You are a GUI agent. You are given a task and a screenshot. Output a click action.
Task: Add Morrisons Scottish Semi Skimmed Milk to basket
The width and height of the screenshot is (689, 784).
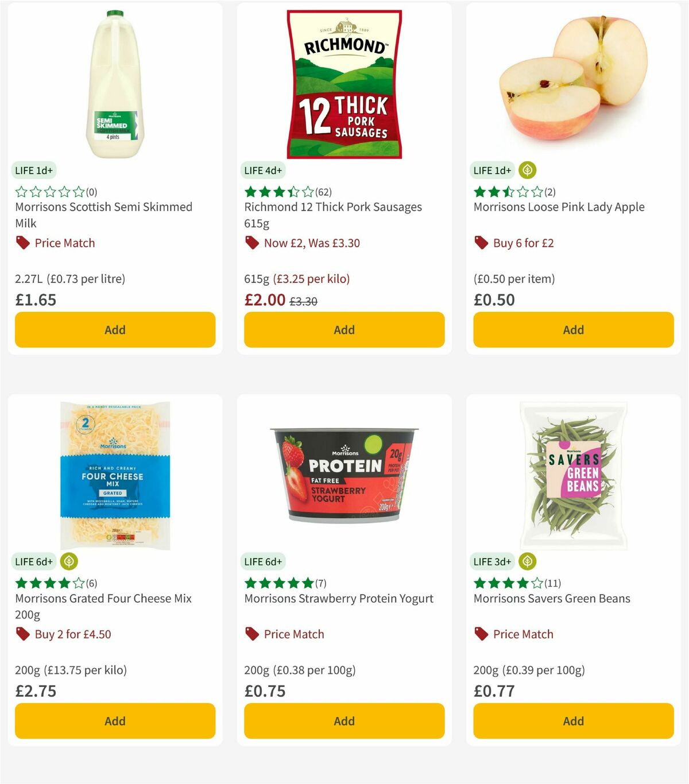tap(115, 329)
